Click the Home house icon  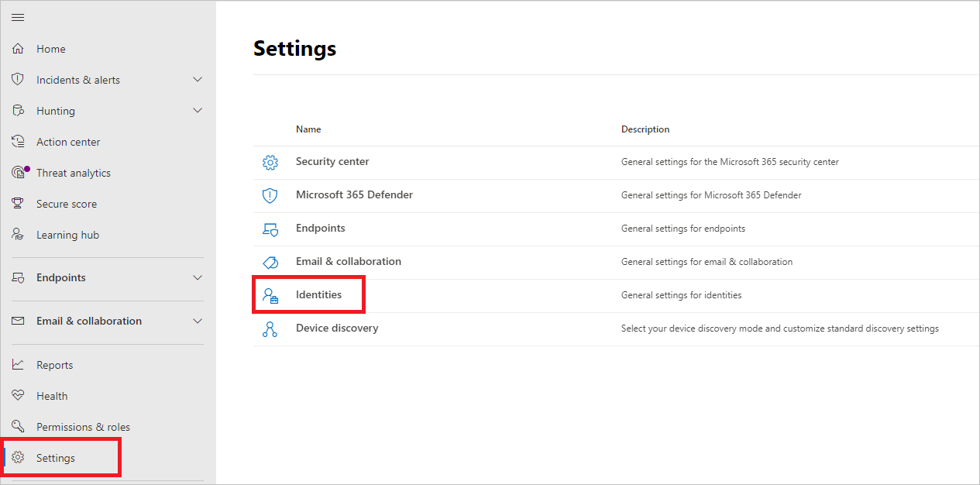coord(19,49)
